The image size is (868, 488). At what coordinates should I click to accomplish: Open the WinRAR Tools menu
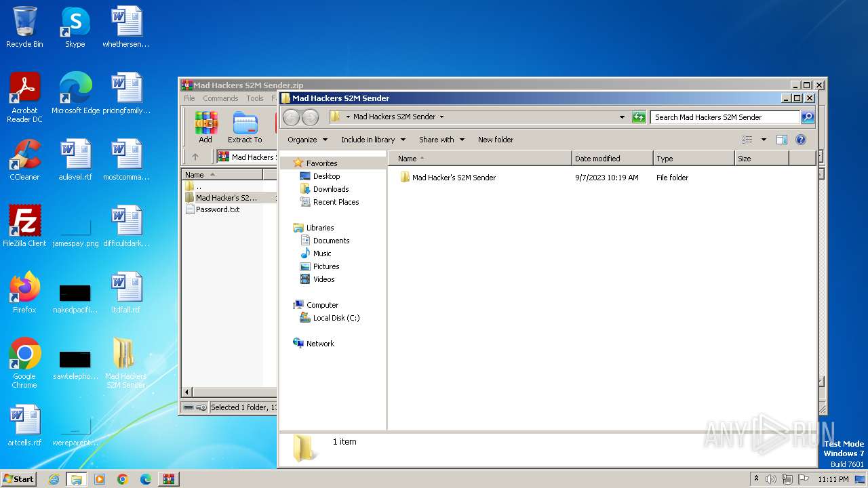[x=255, y=98]
